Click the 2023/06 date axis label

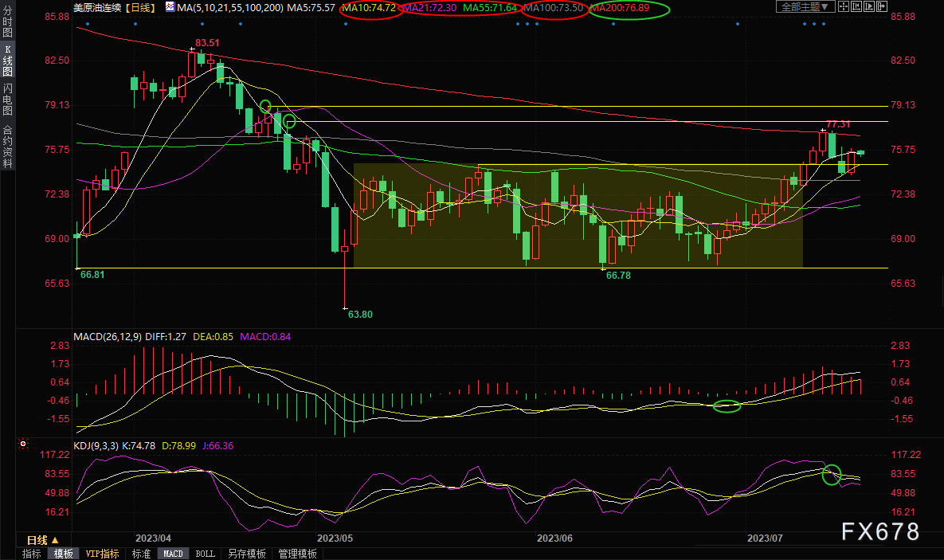(555, 538)
